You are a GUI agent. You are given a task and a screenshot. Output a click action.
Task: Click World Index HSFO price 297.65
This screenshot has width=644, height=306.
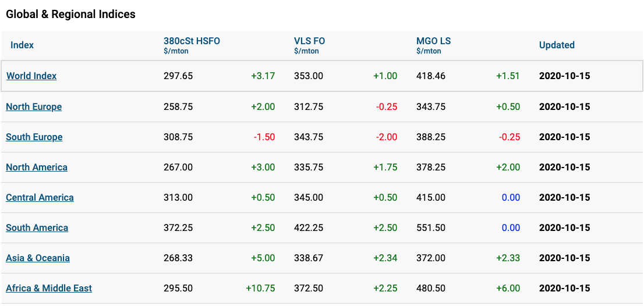pyautogui.click(x=178, y=76)
